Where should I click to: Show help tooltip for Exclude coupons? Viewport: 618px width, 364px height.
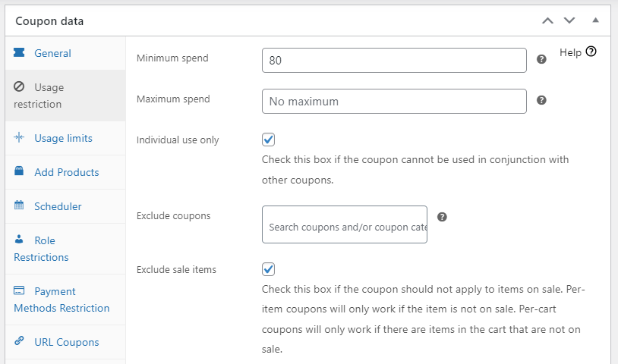(x=442, y=217)
